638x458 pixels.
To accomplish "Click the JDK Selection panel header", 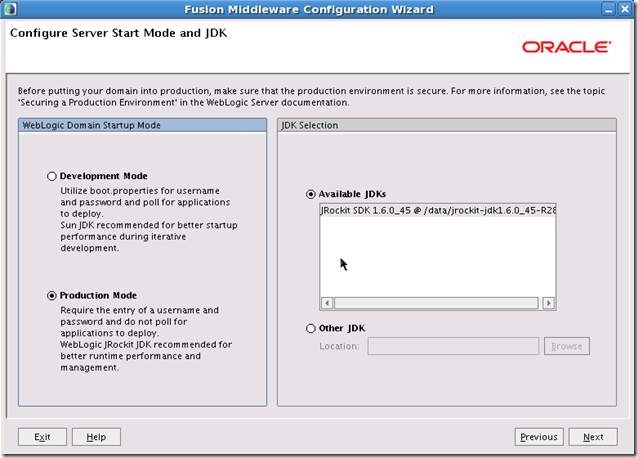I will pos(447,125).
